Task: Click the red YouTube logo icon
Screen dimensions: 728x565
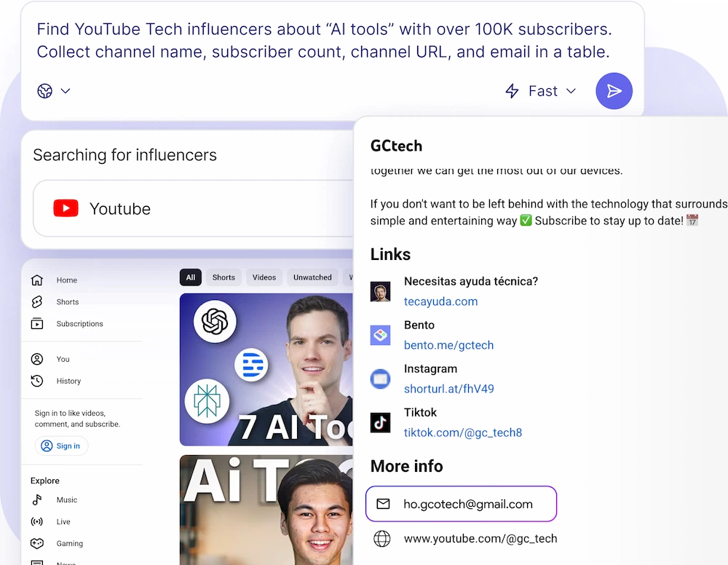Action: (x=66, y=208)
